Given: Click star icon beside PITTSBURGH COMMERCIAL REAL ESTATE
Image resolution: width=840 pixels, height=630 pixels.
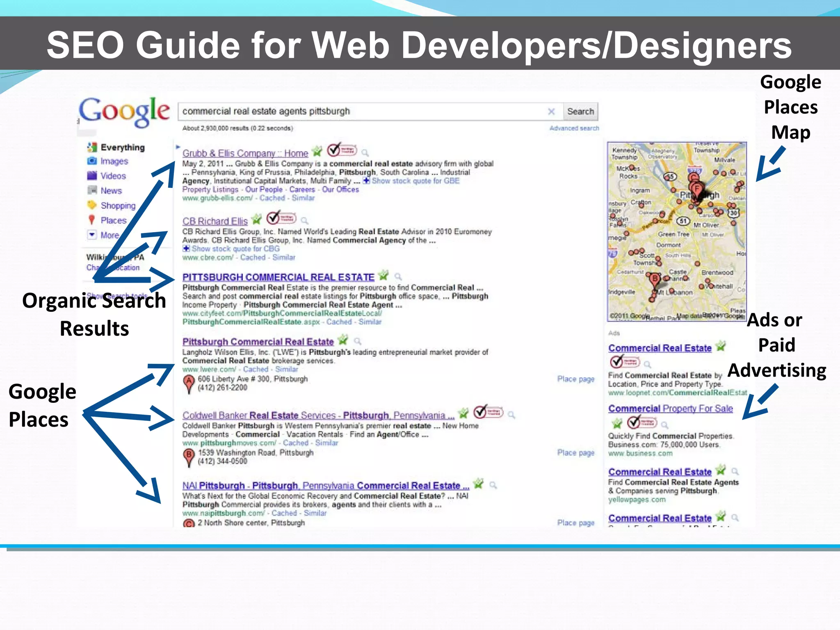Looking at the screenshot, I should click(x=383, y=275).
